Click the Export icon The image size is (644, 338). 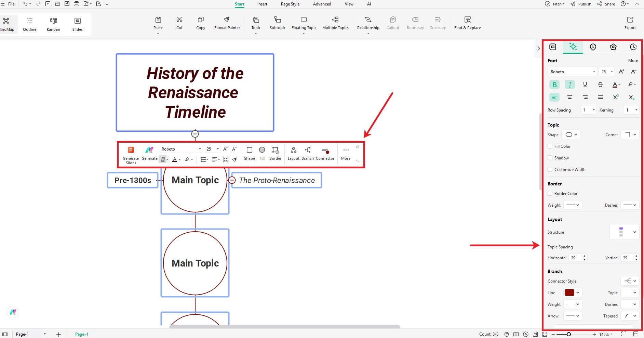(x=630, y=20)
